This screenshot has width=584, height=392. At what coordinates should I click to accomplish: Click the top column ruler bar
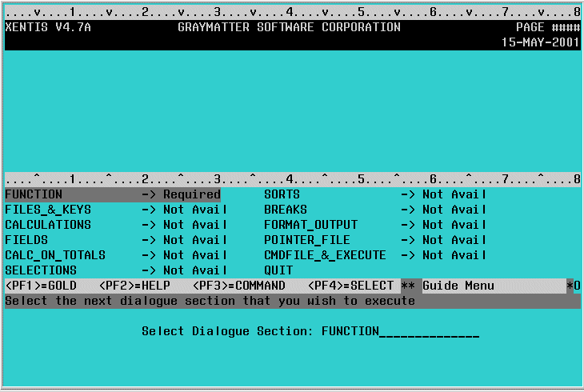pyautogui.click(x=292, y=12)
